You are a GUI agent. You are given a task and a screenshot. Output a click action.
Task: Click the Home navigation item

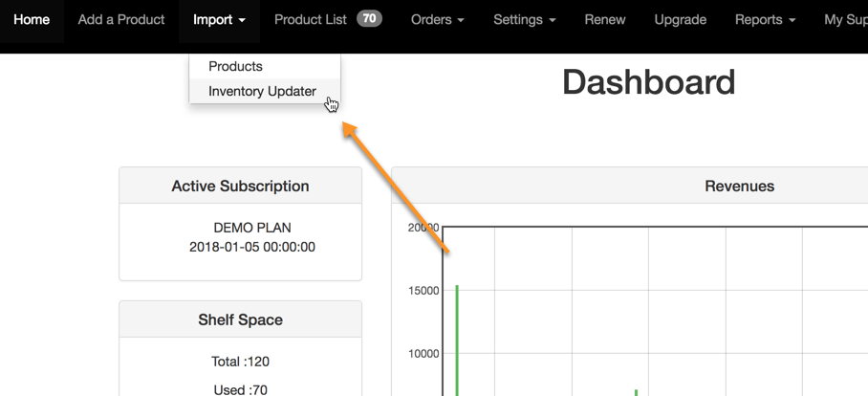click(x=32, y=20)
